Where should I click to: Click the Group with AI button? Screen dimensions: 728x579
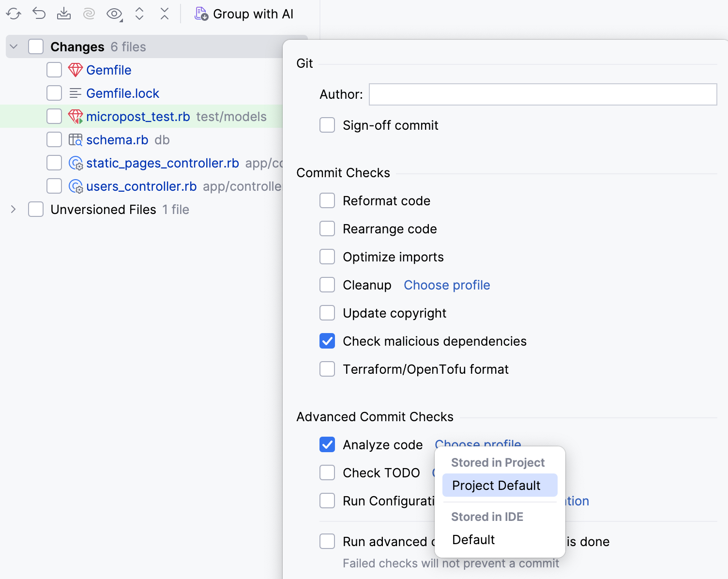244,14
